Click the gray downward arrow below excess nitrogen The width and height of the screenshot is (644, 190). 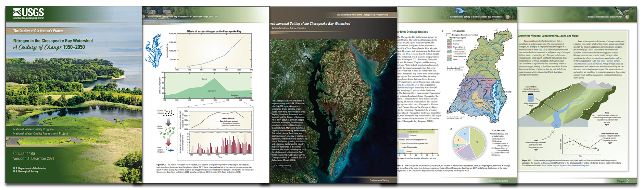click(x=168, y=121)
